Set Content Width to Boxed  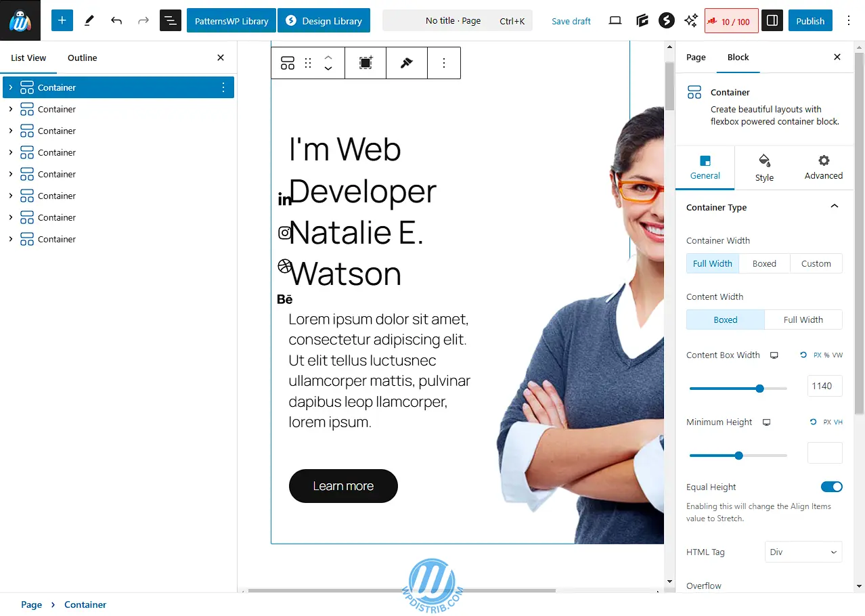[726, 320]
